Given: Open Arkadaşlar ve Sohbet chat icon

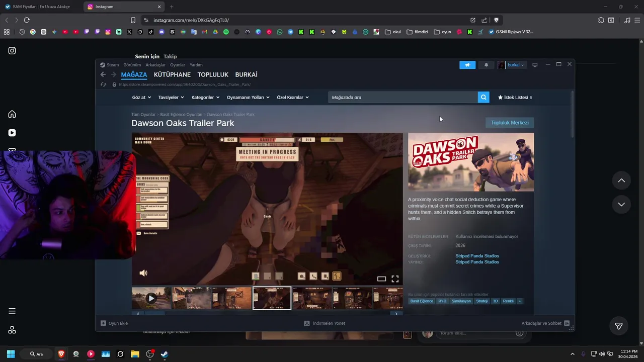Looking at the screenshot, I should point(567,323).
